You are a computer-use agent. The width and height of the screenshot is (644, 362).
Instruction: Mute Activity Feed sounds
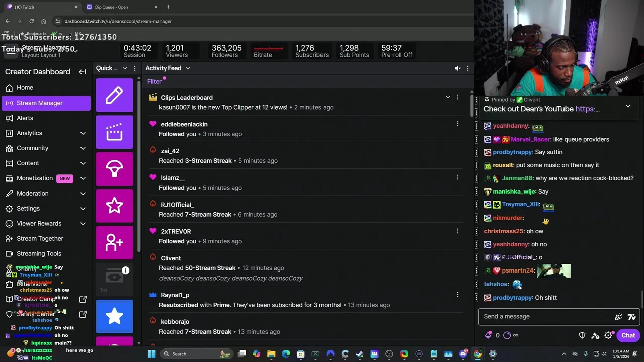pos(457,68)
